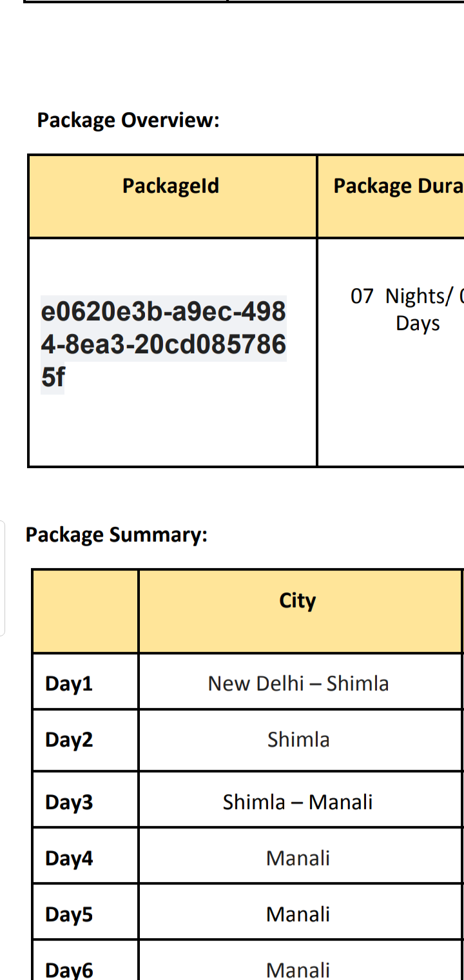Select the PackageId column header
This screenshot has width=464, height=980.
coord(171,186)
